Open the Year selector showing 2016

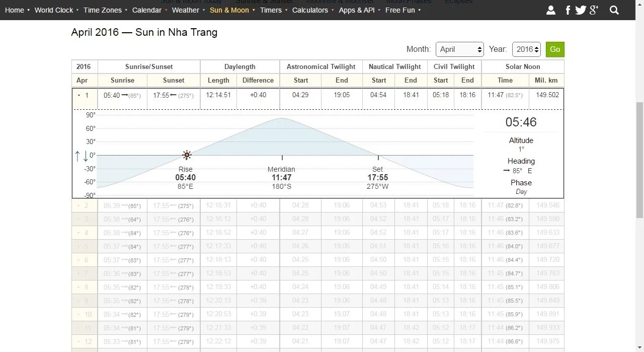[526, 49]
